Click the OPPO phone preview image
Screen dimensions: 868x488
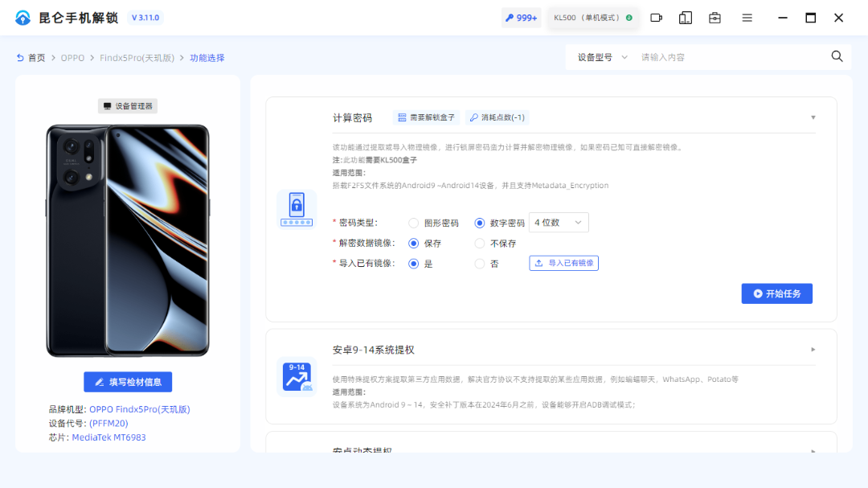tap(128, 240)
